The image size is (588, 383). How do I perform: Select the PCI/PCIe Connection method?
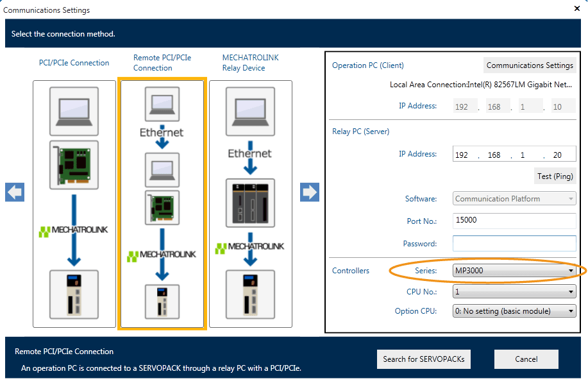point(74,63)
